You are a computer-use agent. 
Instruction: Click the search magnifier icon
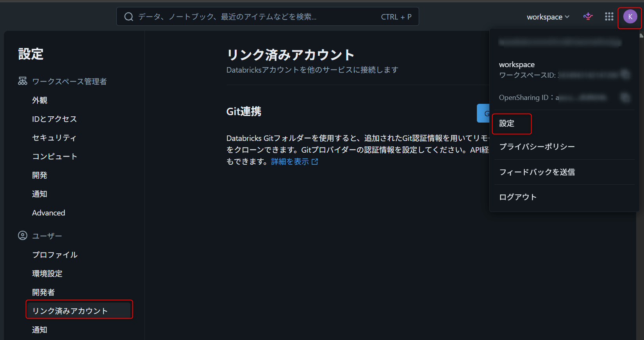128,17
